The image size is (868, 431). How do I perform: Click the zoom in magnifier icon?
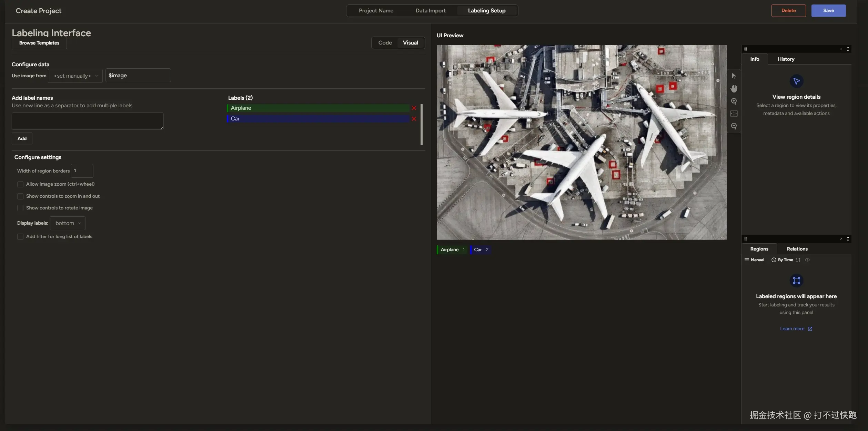[734, 101]
